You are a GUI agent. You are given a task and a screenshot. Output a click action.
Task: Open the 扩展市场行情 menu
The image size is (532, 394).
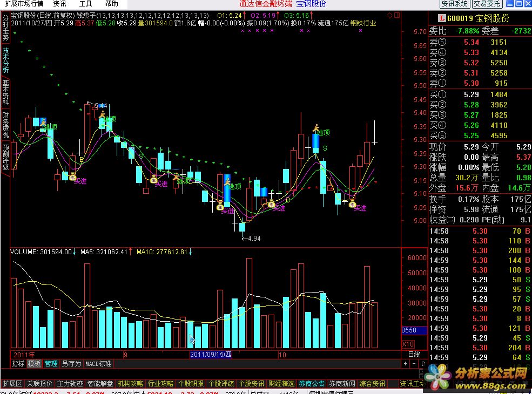[x=24, y=4]
